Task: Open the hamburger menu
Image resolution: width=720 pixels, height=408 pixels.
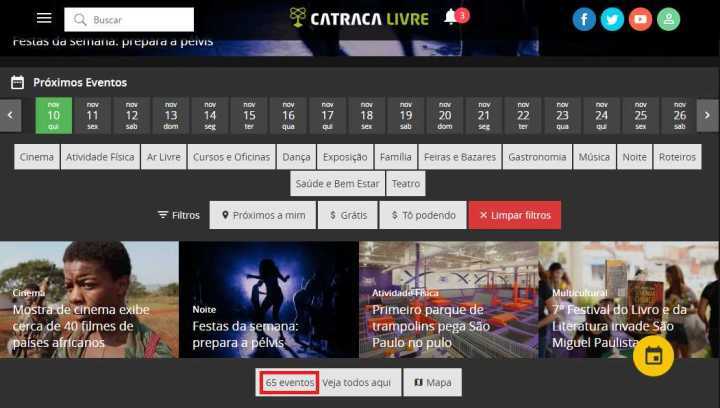Action: point(44,19)
